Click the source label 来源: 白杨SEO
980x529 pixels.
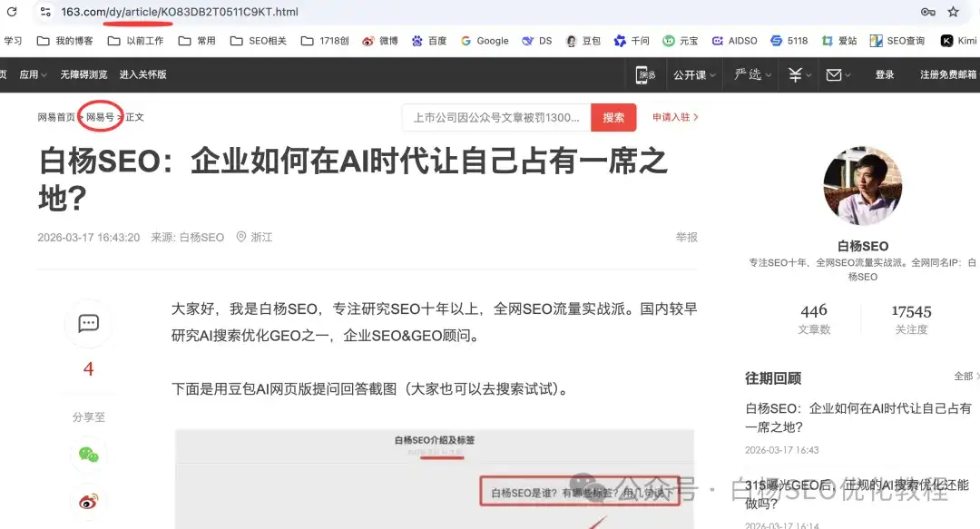pyautogui.click(x=188, y=237)
